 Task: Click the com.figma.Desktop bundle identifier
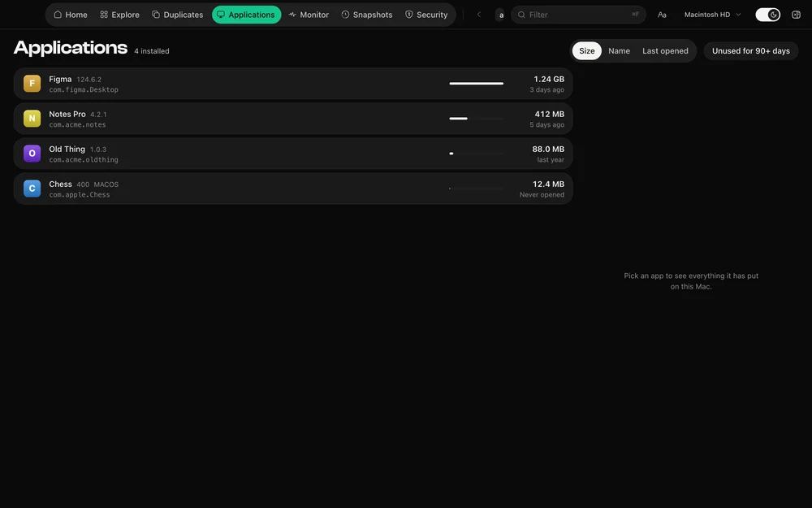point(84,89)
